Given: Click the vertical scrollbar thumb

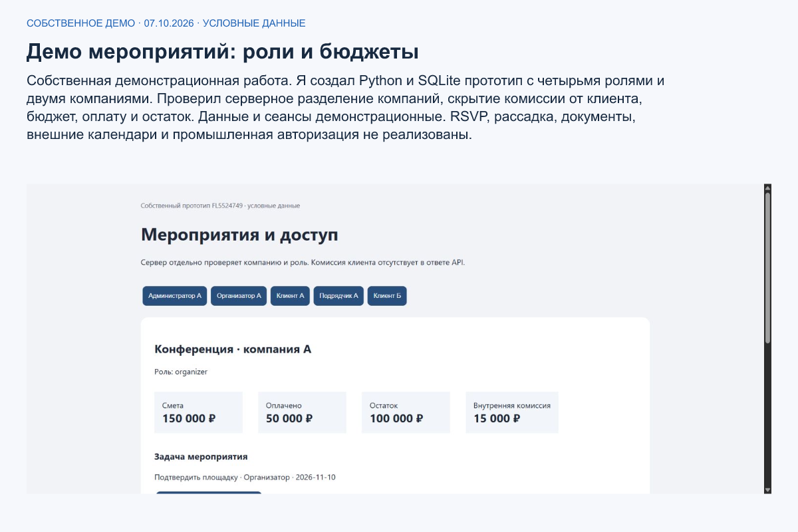Looking at the screenshot, I should [767, 268].
